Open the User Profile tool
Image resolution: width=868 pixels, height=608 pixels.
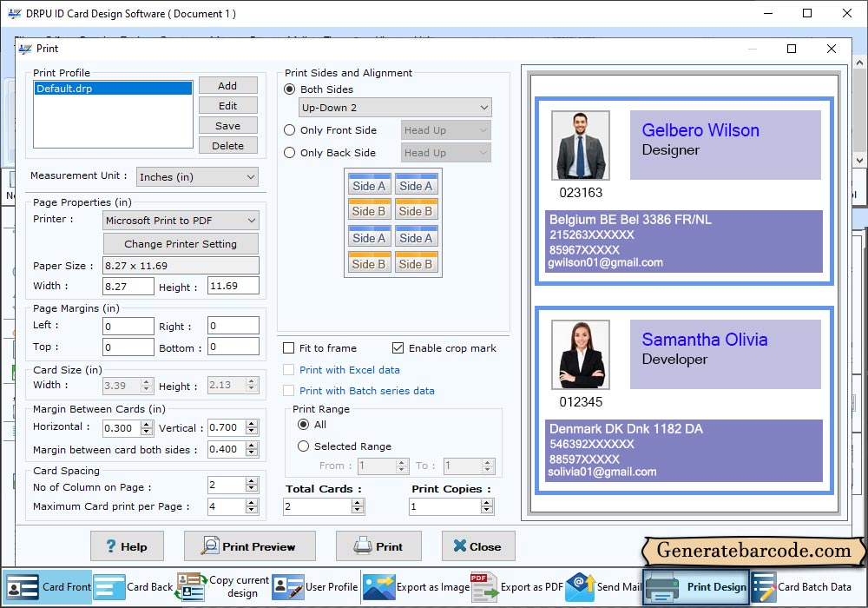coord(315,587)
